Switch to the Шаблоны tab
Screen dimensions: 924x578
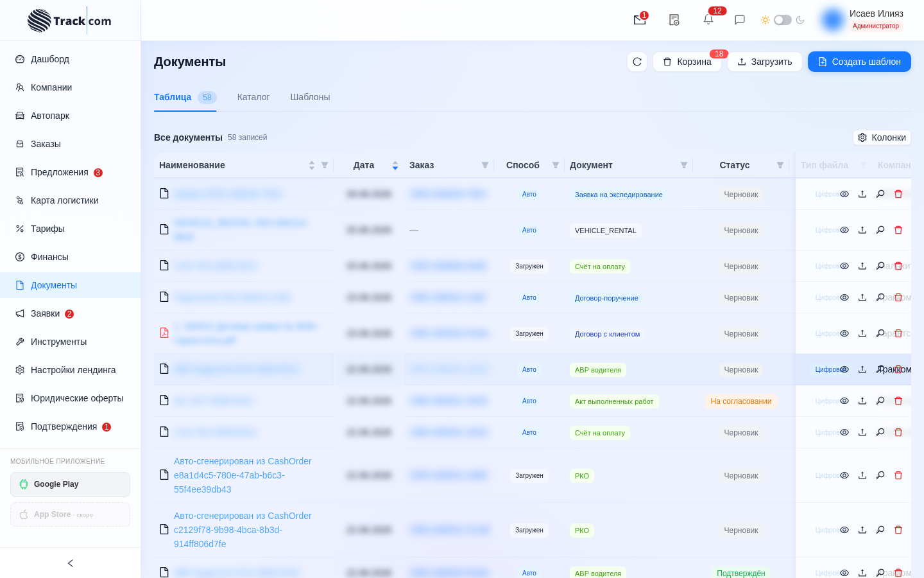310,97
